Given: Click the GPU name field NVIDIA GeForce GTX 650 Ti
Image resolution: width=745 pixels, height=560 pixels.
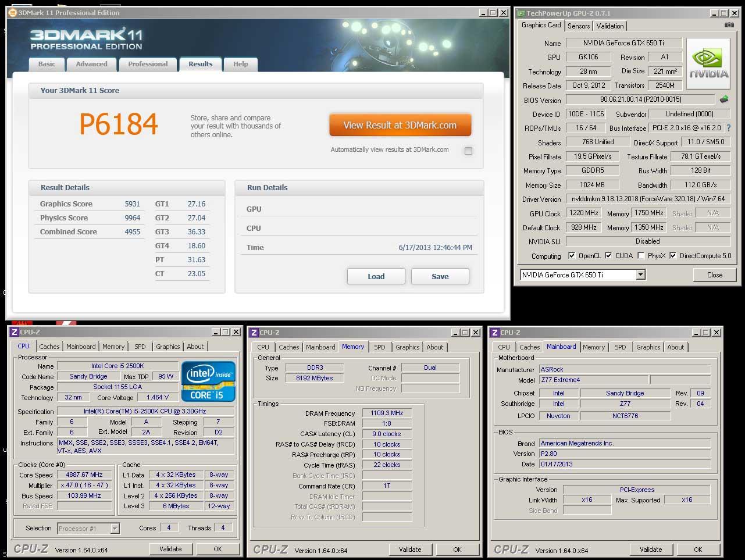Looking at the screenshot, I should (x=623, y=43).
